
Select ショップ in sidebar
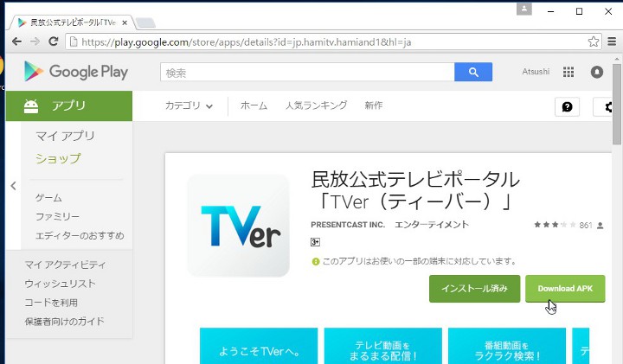(x=59, y=159)
